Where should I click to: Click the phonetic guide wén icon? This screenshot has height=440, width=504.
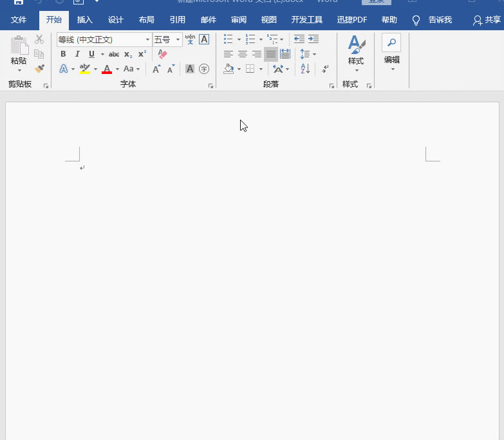click(x=190, y=39)
